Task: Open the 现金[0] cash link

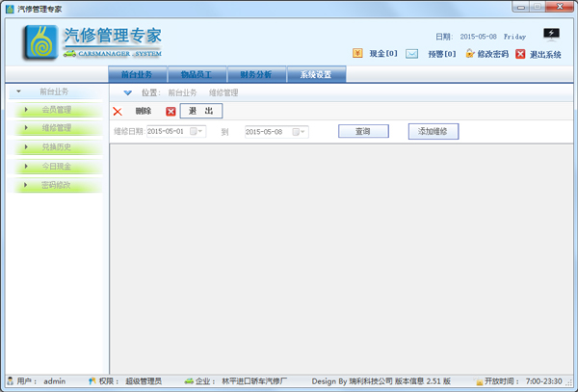Action: pos(383,54)
